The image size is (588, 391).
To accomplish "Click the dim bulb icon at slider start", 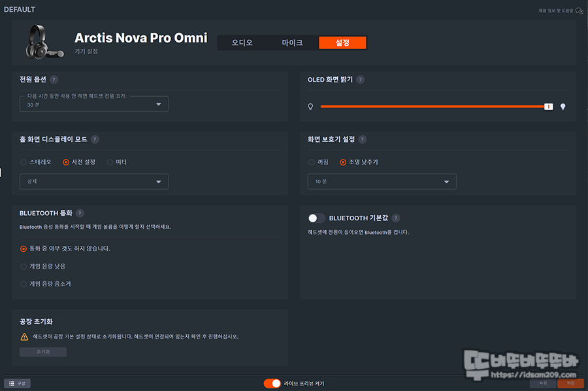I will coord(310,107).
